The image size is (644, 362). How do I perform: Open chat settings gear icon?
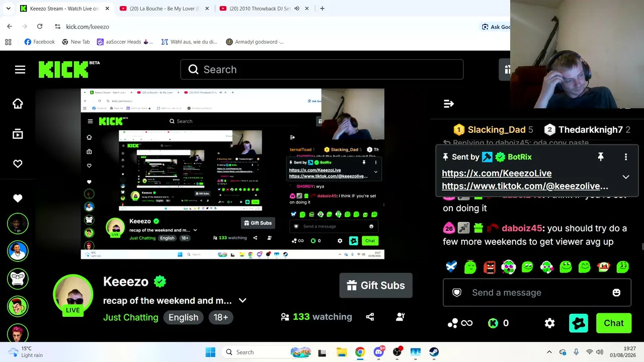549,323
